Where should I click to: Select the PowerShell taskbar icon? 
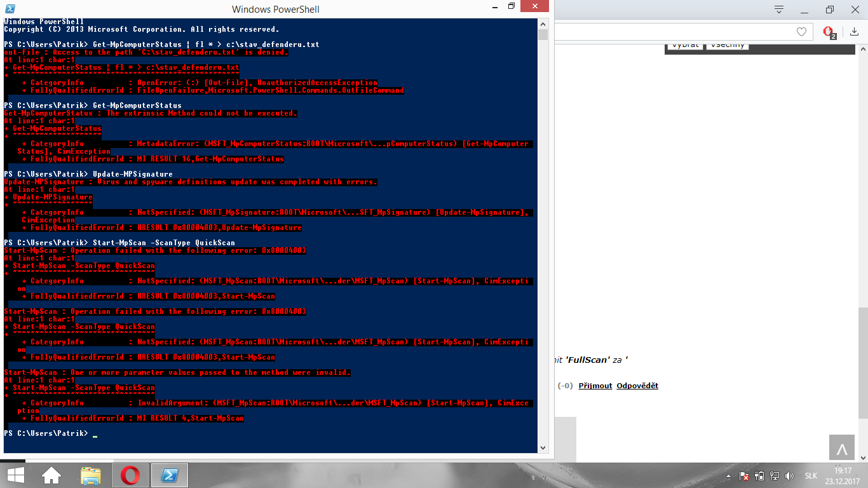point(170,475)
